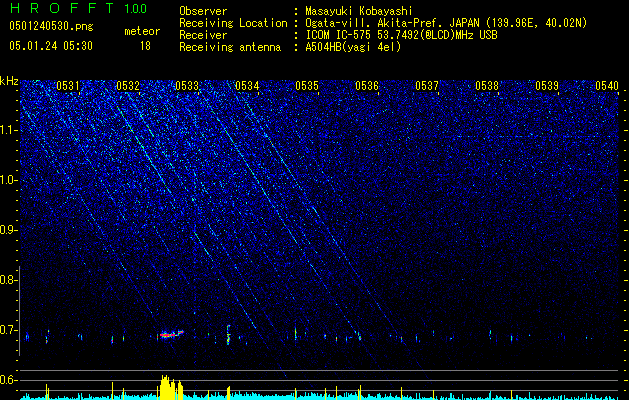The height and width of the screenshot is (400, 629).
Task: Click the 0534 time marker
Action: (x=247, y=86)
